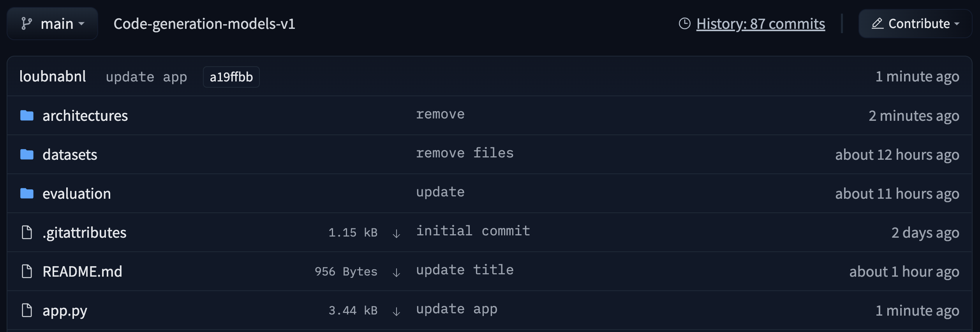Visit loubnabnl author profile link
The width and height of the screenshot is (980, 332).
[53, 76]
